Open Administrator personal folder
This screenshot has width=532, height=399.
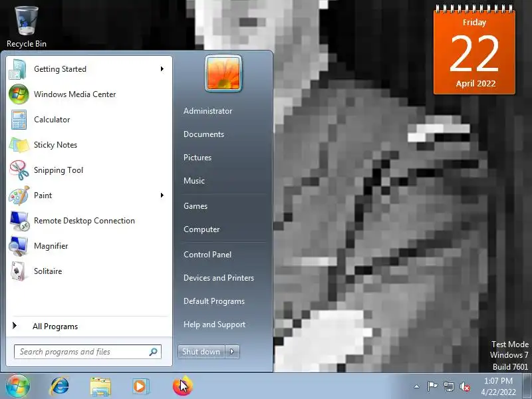207,111
